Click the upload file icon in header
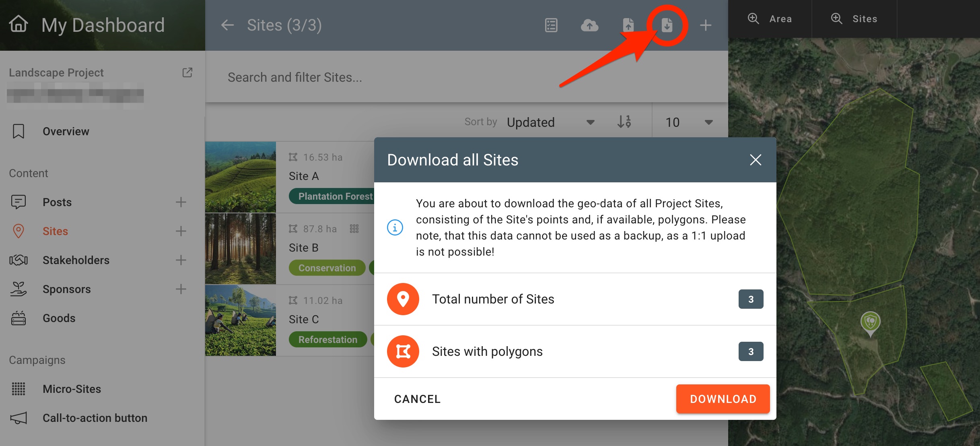Screen dimensions: 980x446 [x=628, y=25]
